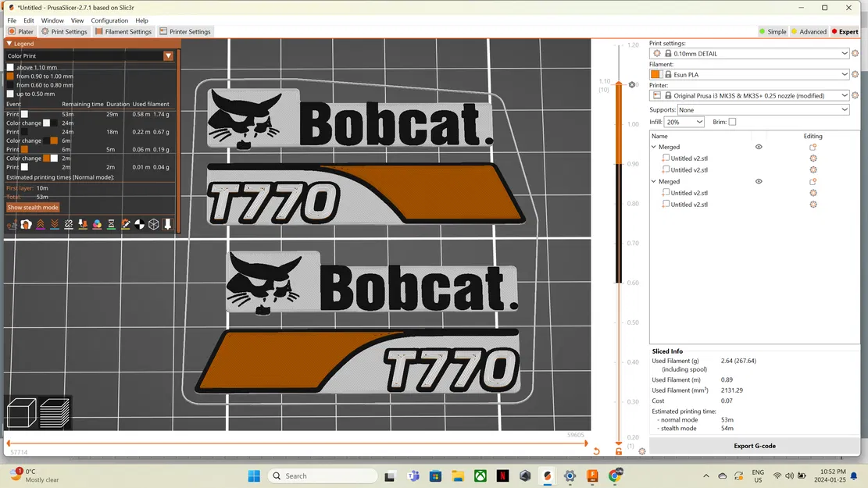Hide the second Merged object with its eye icon

[758, 181]
